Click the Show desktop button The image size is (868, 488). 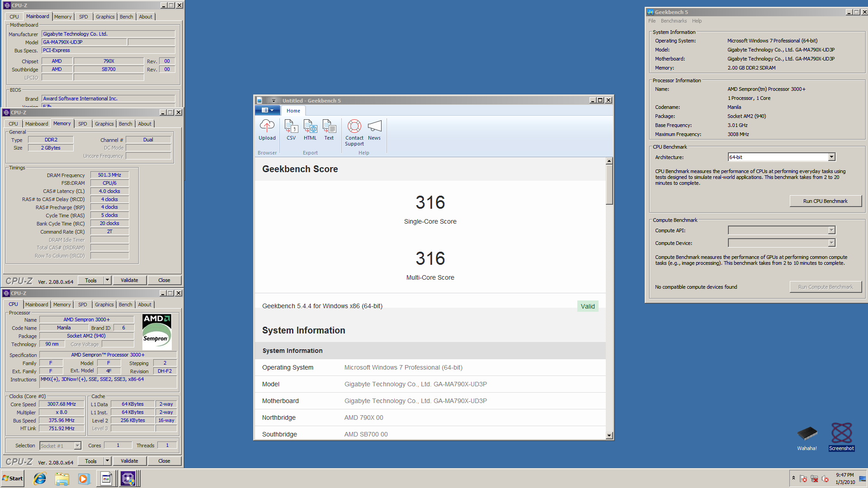[863, 479]
